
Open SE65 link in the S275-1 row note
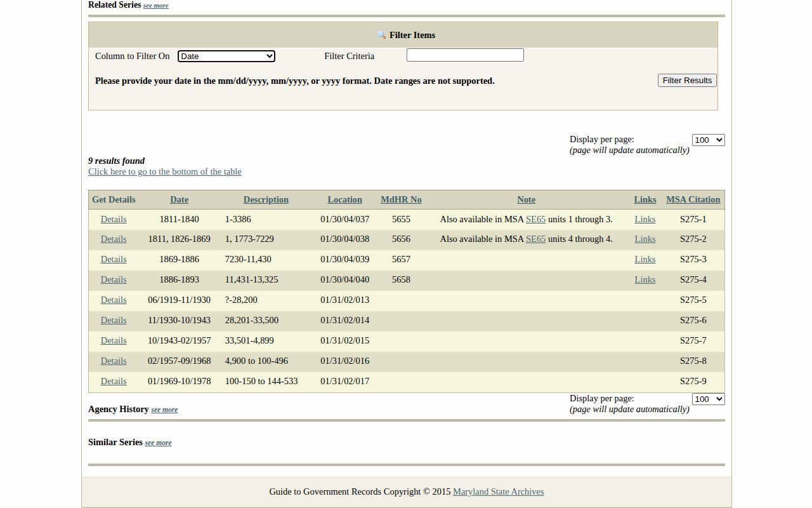pyautogui.click(x=535, y=219)
